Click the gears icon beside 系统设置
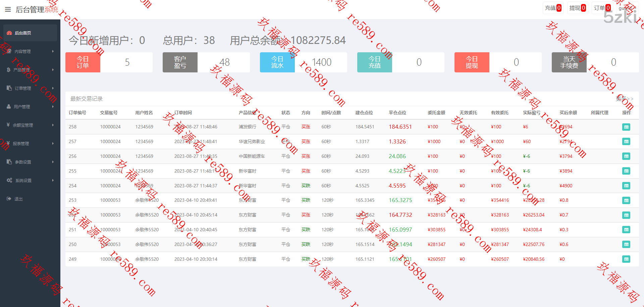 (x=9, y=180)
